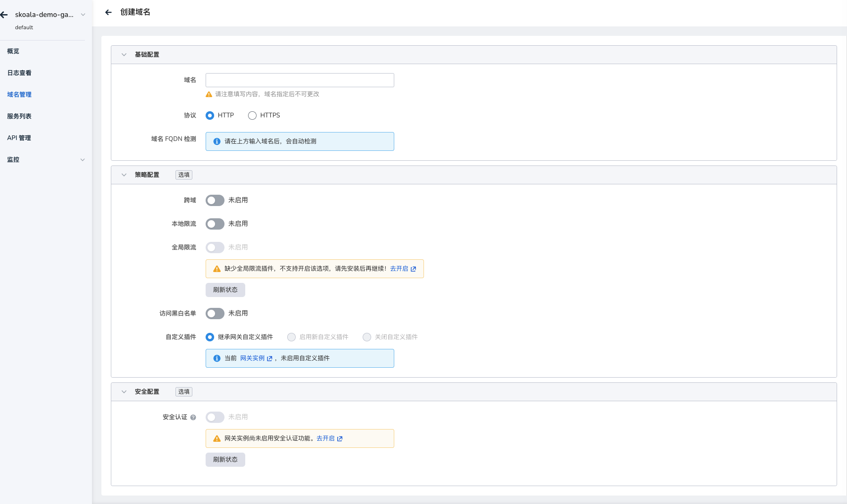
Task: Click warning triangle in 全局限流 plugin alert
Action: tap(217, 269)
